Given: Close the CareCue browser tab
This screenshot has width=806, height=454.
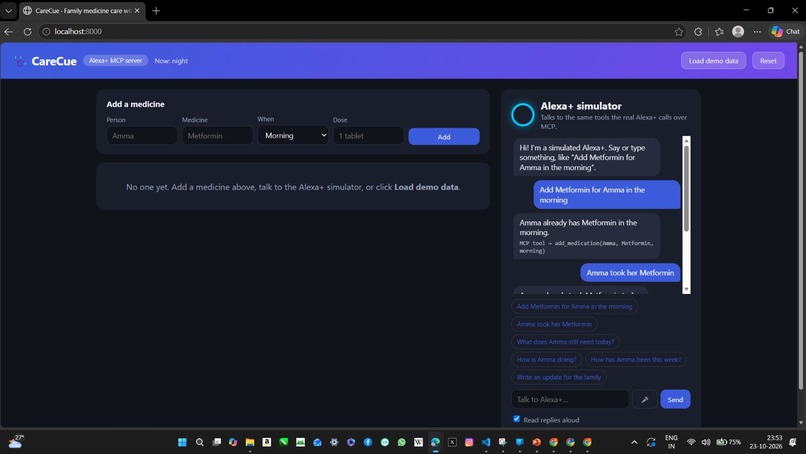Looking at the screenshot, I should point(137,10).
